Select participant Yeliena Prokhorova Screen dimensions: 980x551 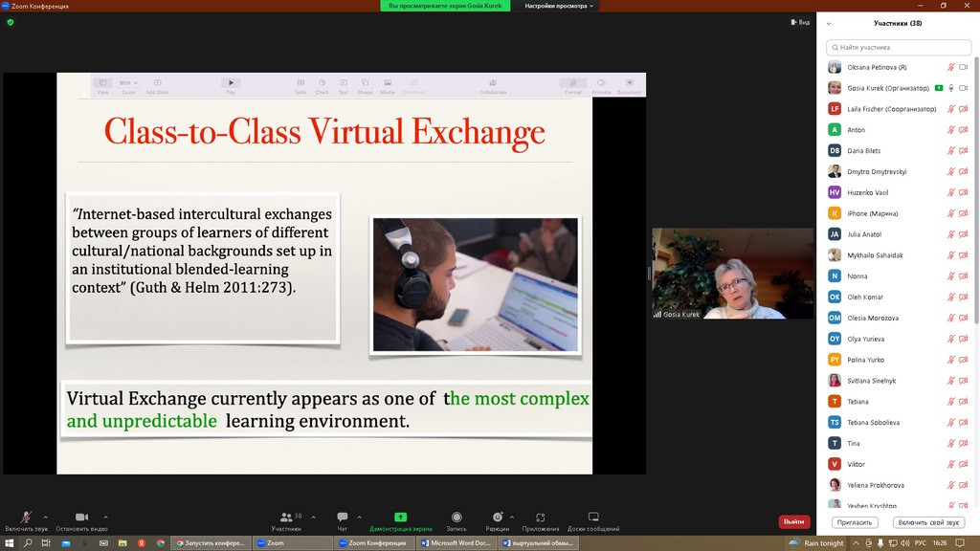pos(898,485)
